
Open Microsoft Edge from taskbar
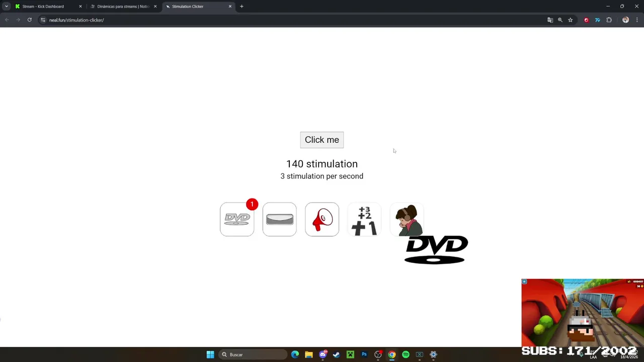point(295,354)
